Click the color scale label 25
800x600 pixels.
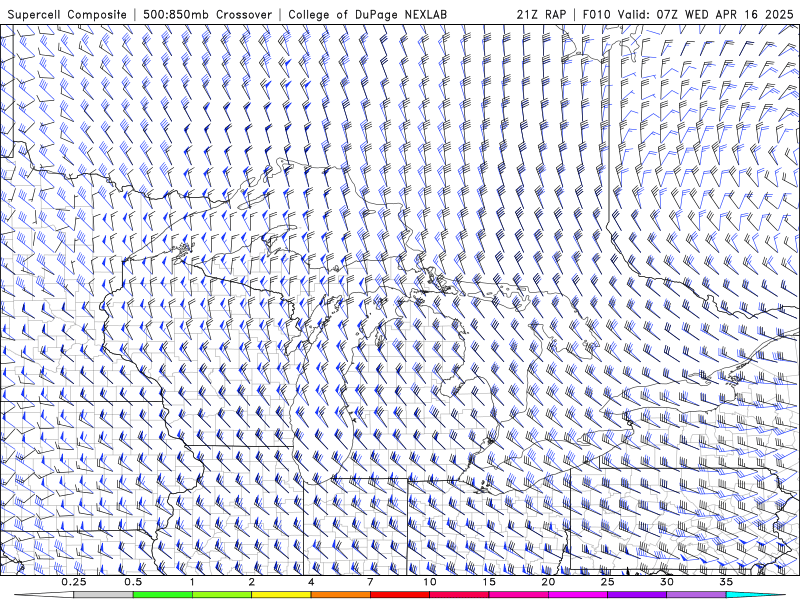point(608,582)
